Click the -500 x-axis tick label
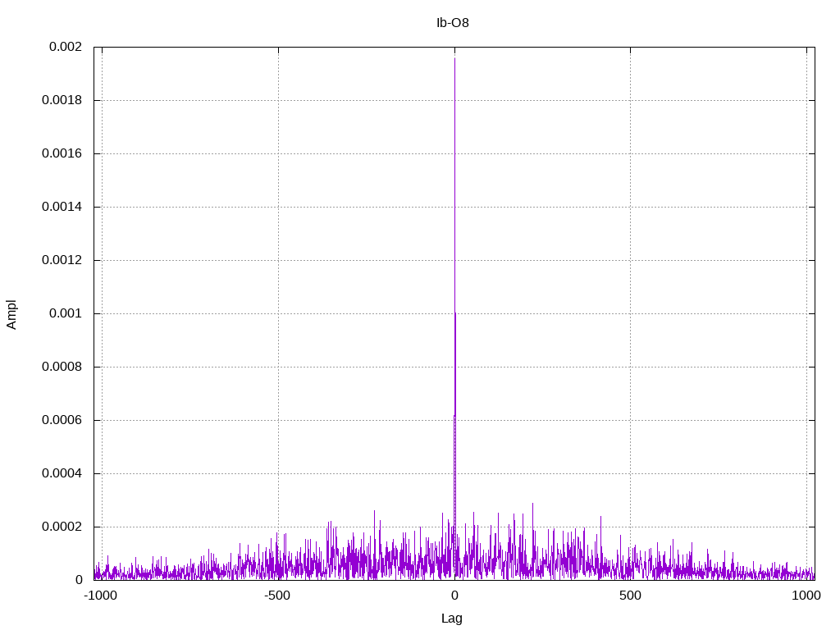Image resolution: width=840 pixels, height=630 pixels. tap(277, 596)
